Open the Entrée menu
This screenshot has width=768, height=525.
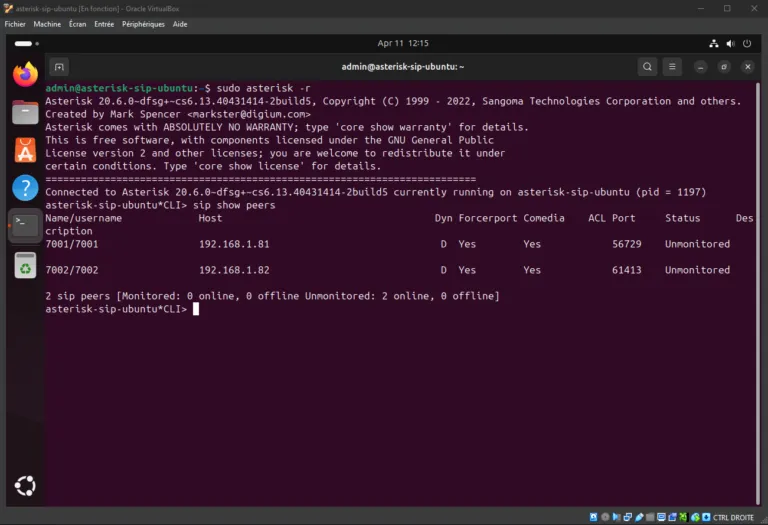tap(104, 24)
